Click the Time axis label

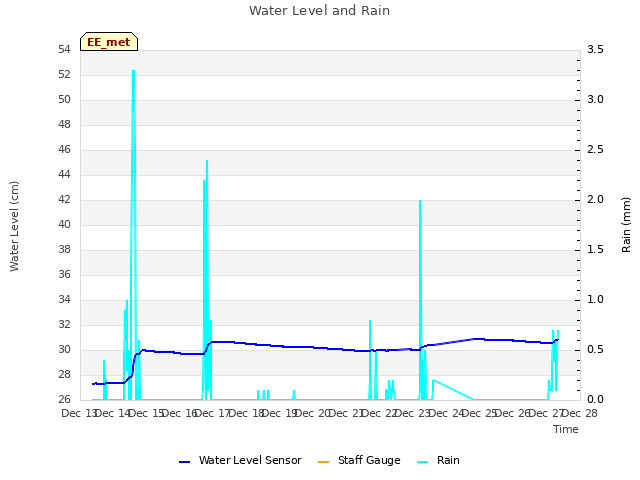(566, 429)
